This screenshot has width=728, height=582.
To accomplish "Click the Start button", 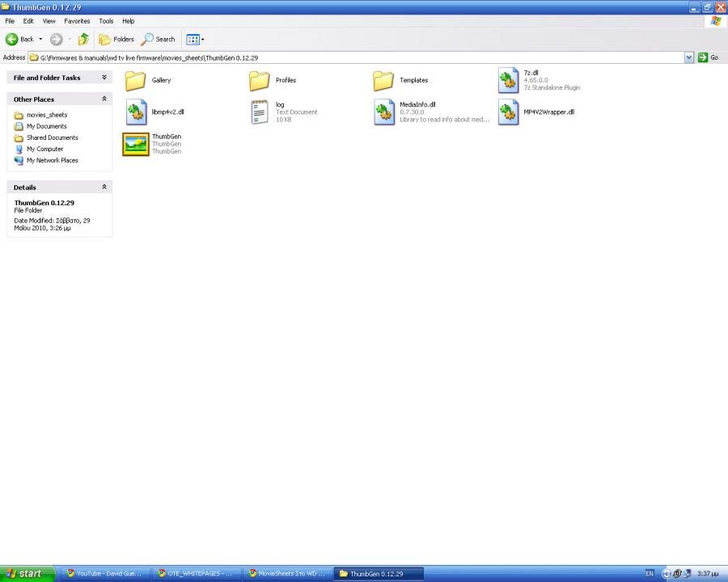I will click(x=28, y=574).
